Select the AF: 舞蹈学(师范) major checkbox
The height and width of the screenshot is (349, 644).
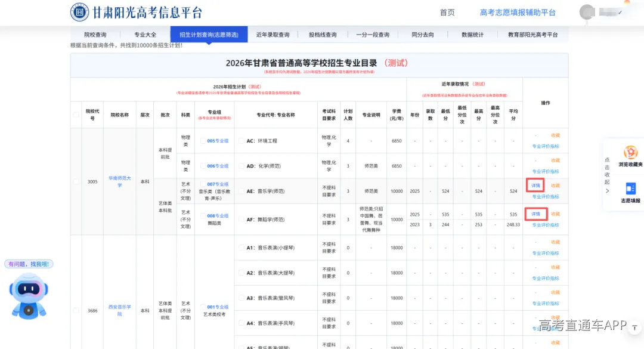241,220
